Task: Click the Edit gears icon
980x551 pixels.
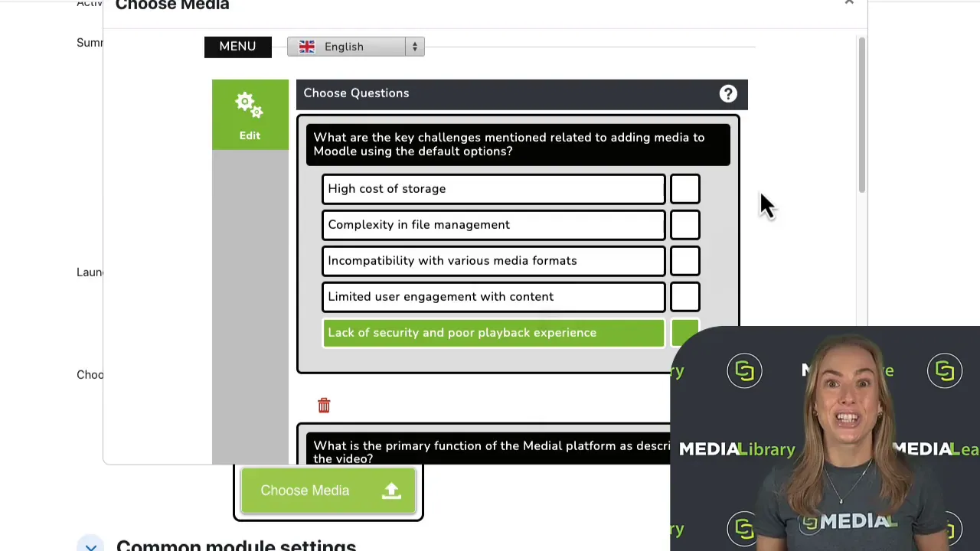Action: pyautogui.click(x=250, y=106)
